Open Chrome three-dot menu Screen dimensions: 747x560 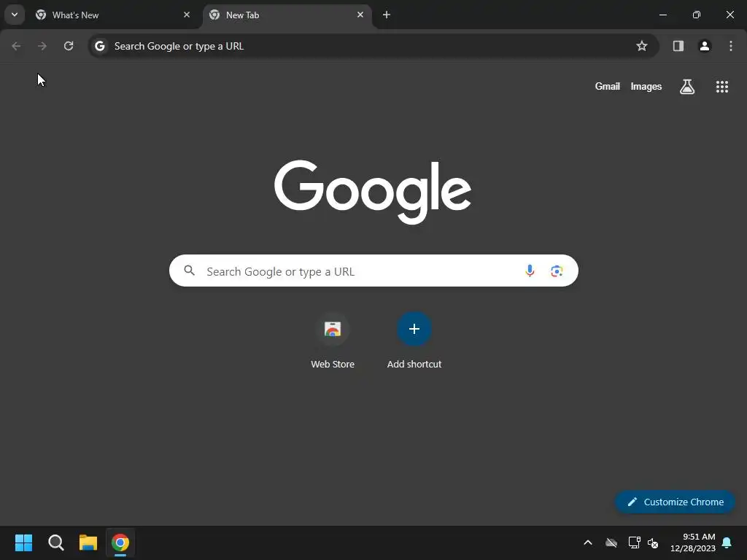(x=731, y=46)
